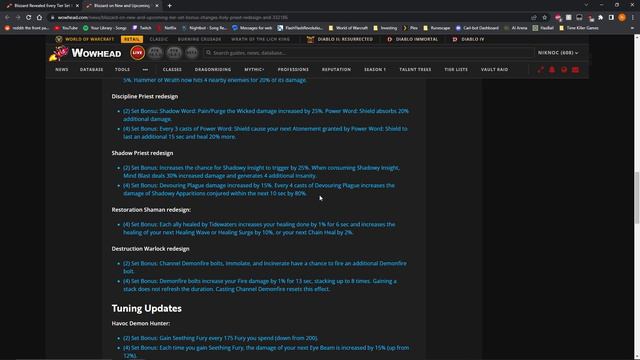The height and width of the screenshot is (360, 640).
Task: Select the third gray realm circle icon
Action: click(174, 53)
